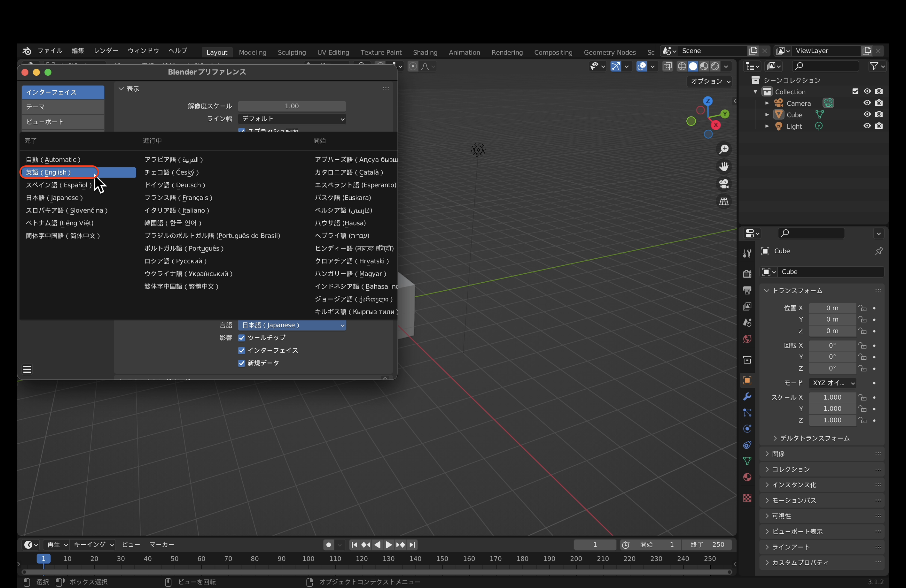906x588 pixels.
Task: Switch to the Sculpting workspace tab
Action: [292, 52]
